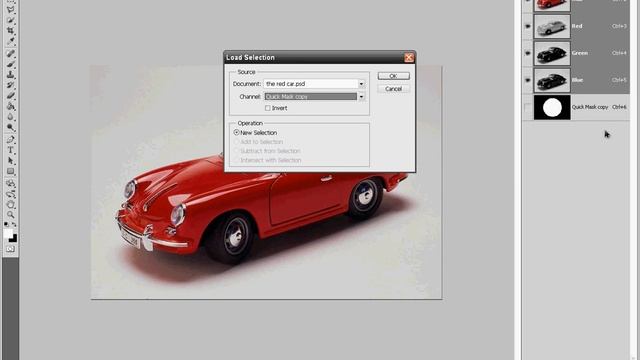Cancel the Load Selection dialog
The width and height of the screenshot is (640, 360).
(393, 89)
